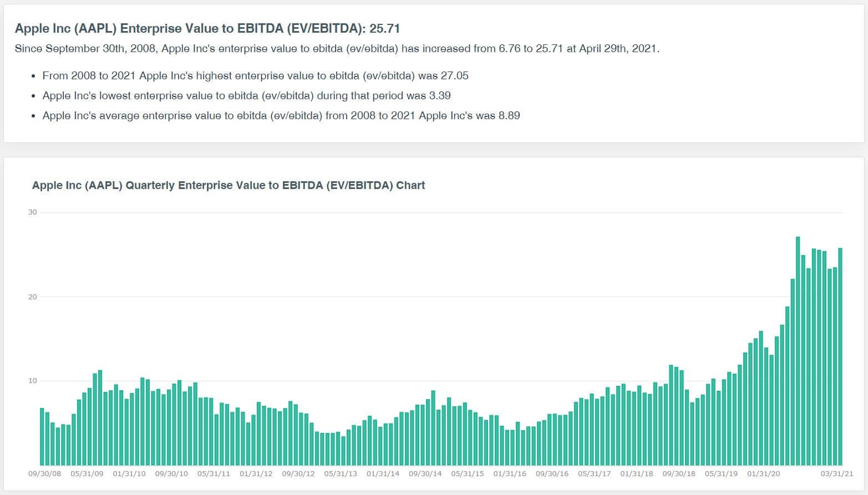The height and width of the screenshot is (495, 868).
Task: Click the x-axis date 05/31/17
Action: click(x=595, y=474)
